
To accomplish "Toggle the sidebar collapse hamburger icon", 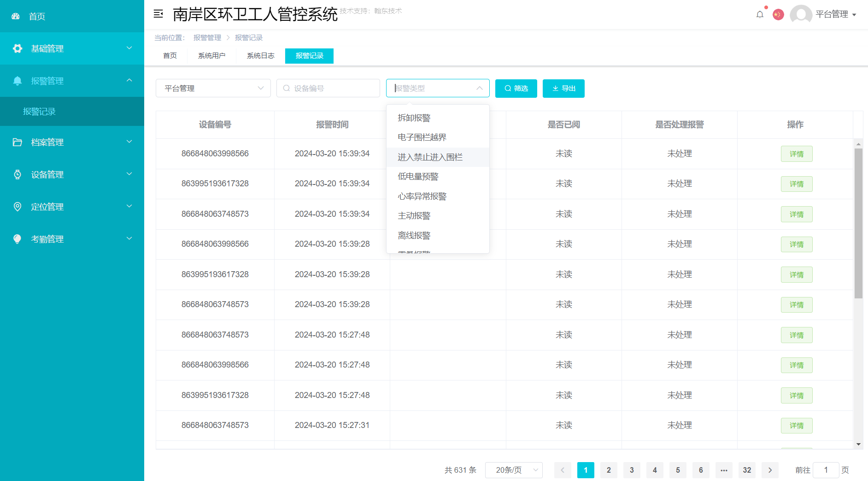I will click(158, 14).
